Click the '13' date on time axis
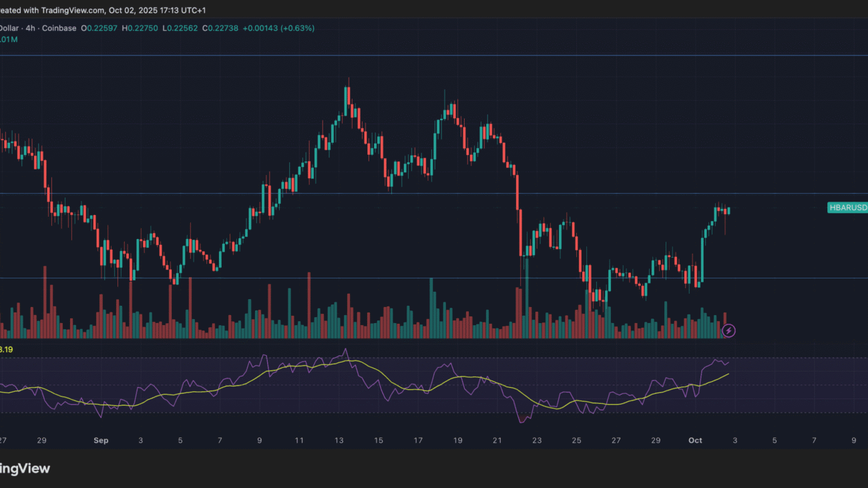Image resolution: width=868 pixels, height=488 pixels. (x=339, y=441)
